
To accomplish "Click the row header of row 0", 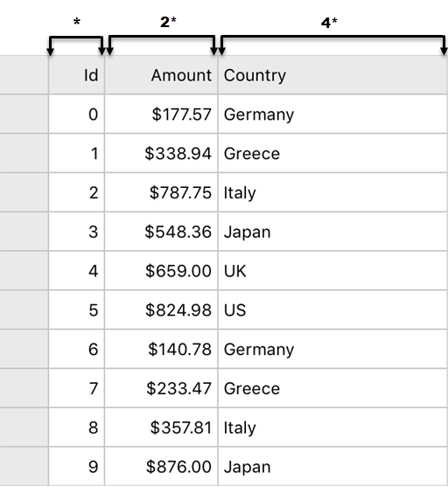I will pyautogui.click(x=24, y=114).
